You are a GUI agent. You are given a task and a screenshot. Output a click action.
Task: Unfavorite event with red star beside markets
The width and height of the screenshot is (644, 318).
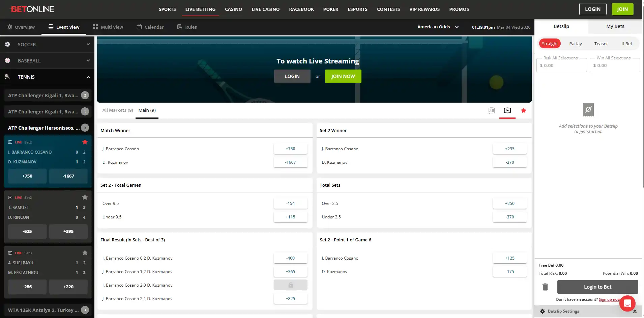(524, 110)
